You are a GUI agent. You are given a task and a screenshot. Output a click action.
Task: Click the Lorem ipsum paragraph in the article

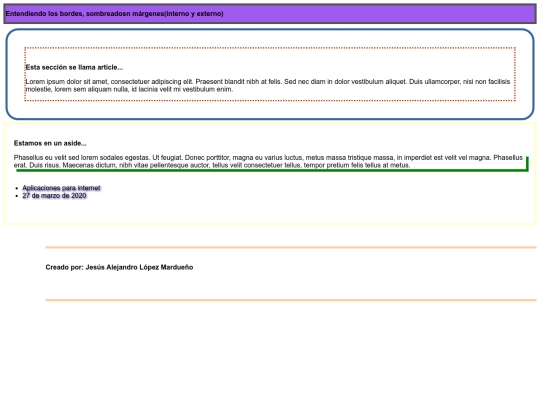tap(268, 85)
